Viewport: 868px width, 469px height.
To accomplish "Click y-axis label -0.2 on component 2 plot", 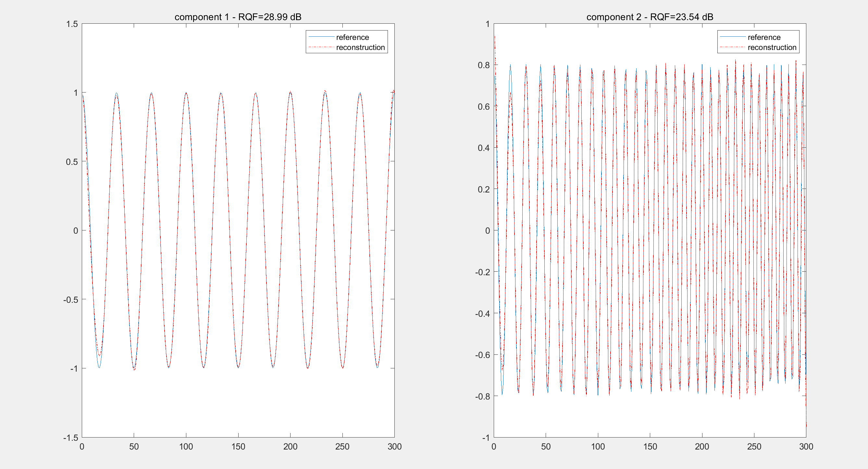I will (482, 272).
